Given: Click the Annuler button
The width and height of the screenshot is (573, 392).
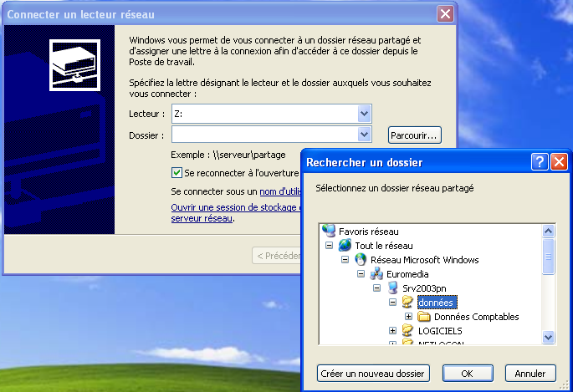Looking at the screenshot, I should (x=530, y=374).
